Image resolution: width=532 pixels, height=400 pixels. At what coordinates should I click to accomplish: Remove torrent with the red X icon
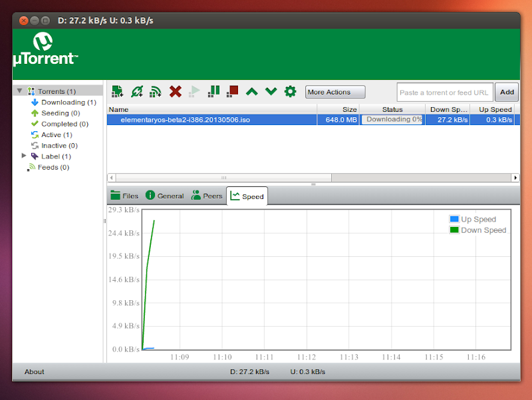click(x=176, y=91)
